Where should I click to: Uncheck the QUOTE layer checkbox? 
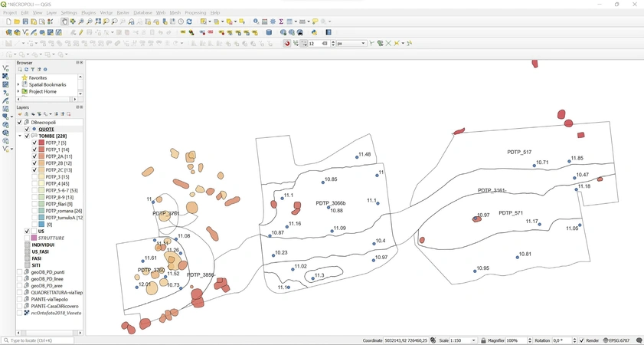click(27, 130)
